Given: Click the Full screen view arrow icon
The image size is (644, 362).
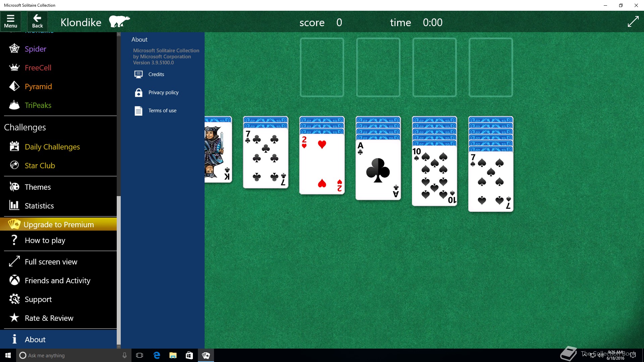Looking at the screenshot, I should [x=14, y=261].
